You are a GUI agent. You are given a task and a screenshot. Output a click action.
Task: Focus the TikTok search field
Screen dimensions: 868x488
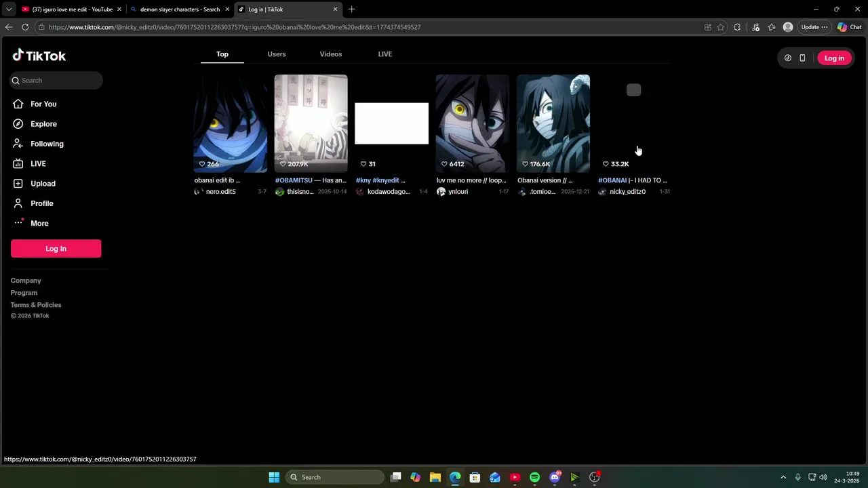coord(56,80)
